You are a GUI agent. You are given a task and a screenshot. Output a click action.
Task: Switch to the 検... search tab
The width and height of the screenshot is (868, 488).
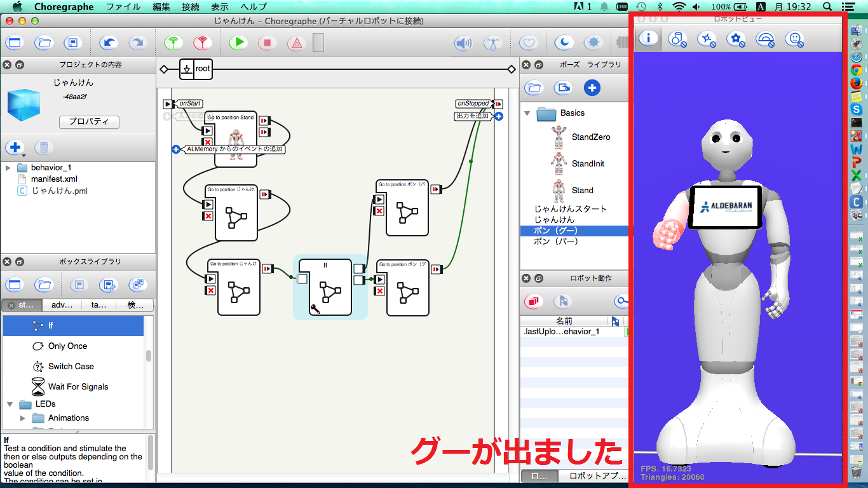(x=135, y=305)
